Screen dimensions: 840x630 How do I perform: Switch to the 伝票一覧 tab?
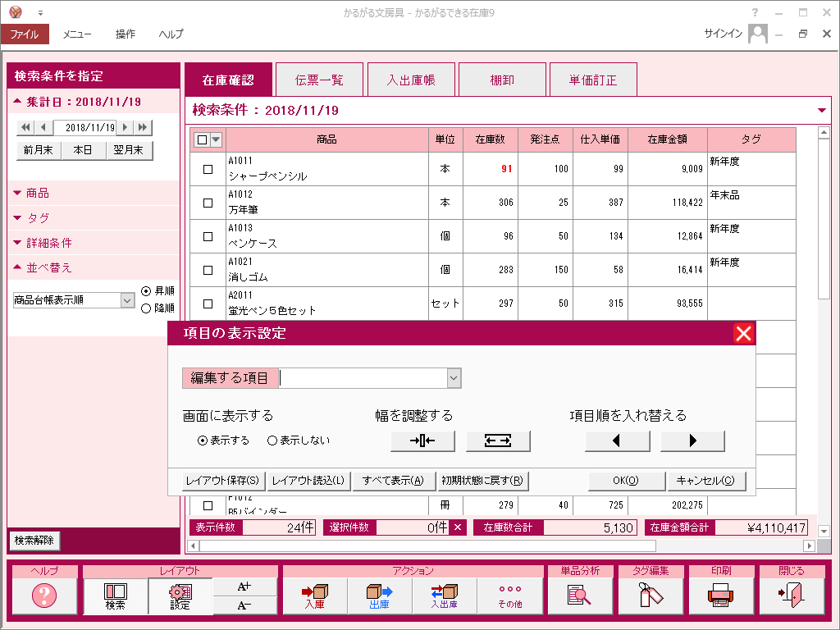(x=319, y=80)
